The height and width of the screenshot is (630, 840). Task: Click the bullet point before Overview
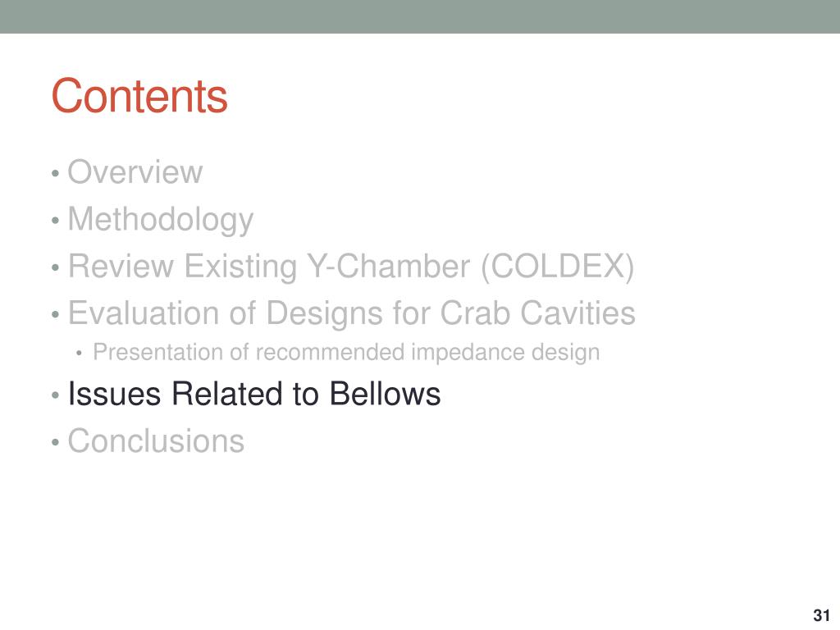tap(55, 174)
